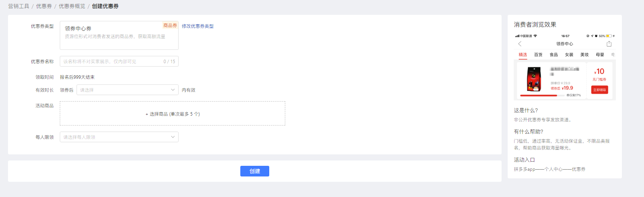644x197 pixels.
Task: Navigate to 优惠券 breadcrumb link
Action: point(44,6)
